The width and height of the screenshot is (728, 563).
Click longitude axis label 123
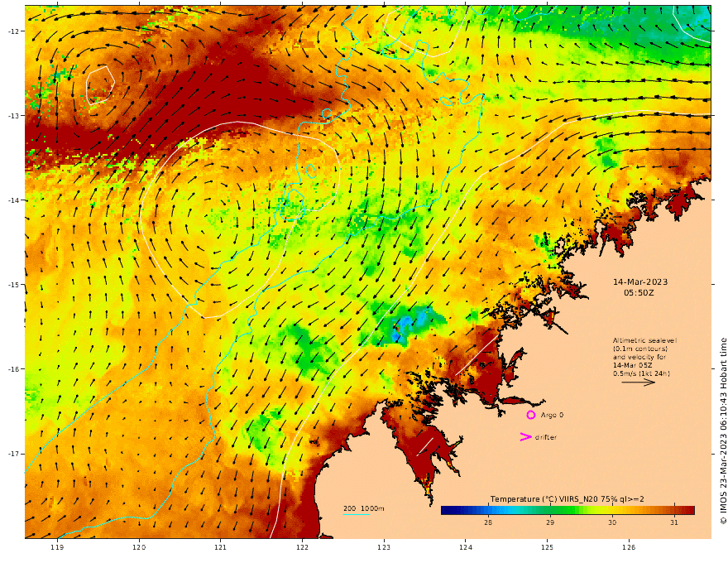point(384,547)
